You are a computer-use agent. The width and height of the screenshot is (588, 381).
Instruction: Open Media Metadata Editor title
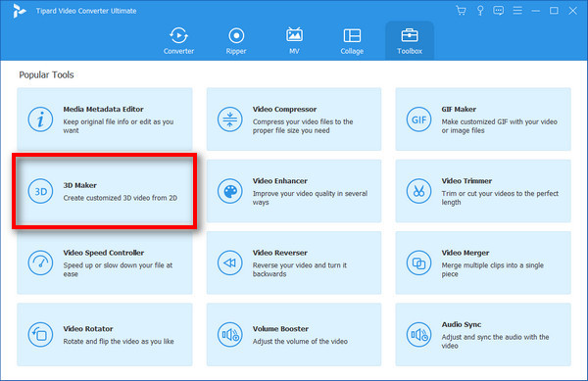(103, 109)
